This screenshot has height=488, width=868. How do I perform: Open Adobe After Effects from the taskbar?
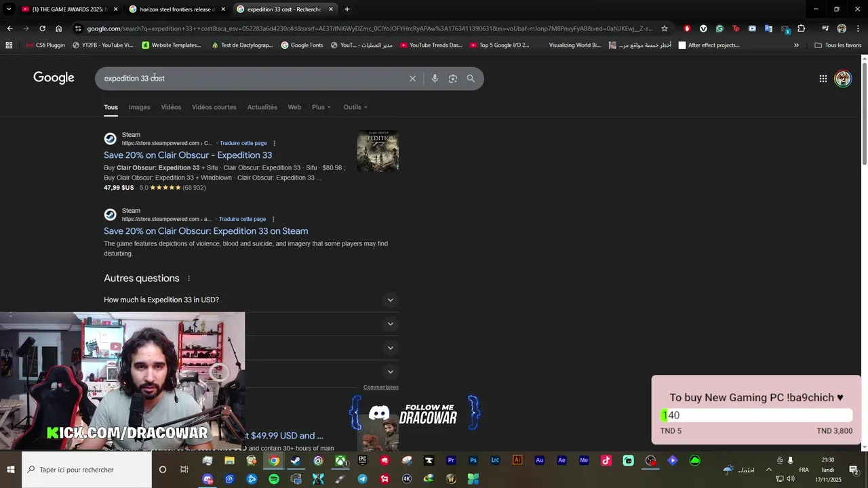click(561, 461)
